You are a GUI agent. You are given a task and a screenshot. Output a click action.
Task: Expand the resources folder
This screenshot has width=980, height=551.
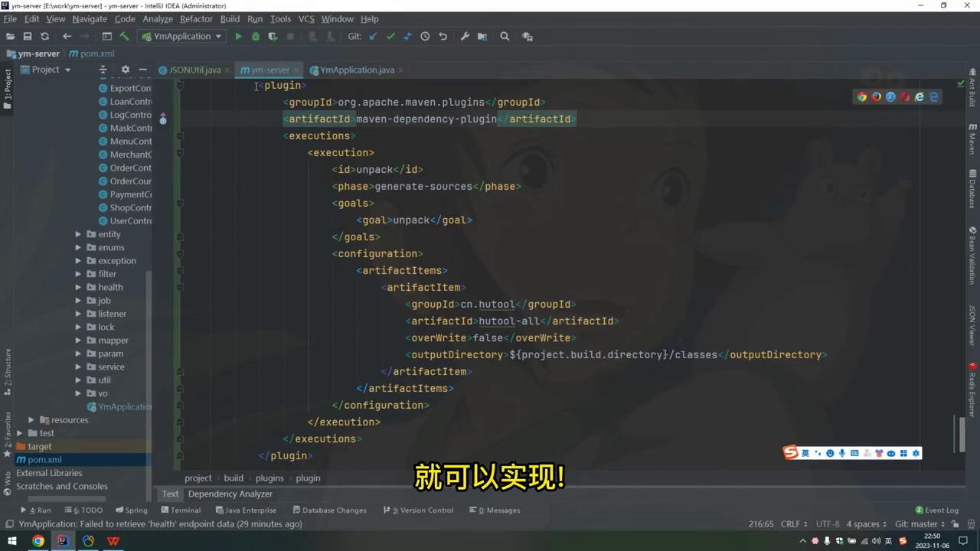[31, 420]
